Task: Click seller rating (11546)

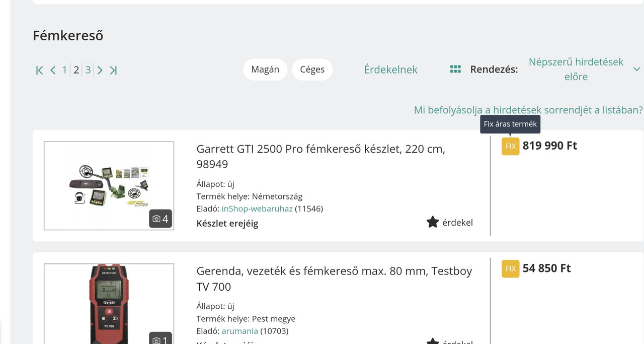Action: point(309,209)
